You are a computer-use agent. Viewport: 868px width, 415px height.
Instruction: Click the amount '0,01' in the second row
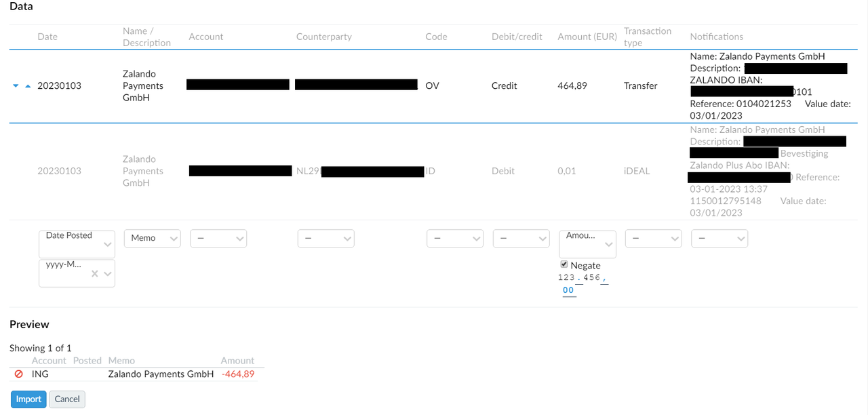click(566, 171)
